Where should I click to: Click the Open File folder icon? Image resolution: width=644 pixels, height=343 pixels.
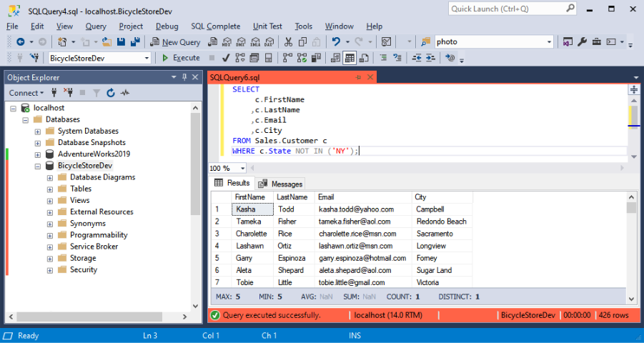[106, 42]
